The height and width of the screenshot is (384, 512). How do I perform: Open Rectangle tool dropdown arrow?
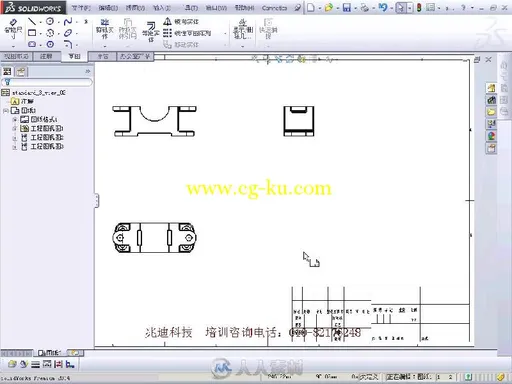40,34
